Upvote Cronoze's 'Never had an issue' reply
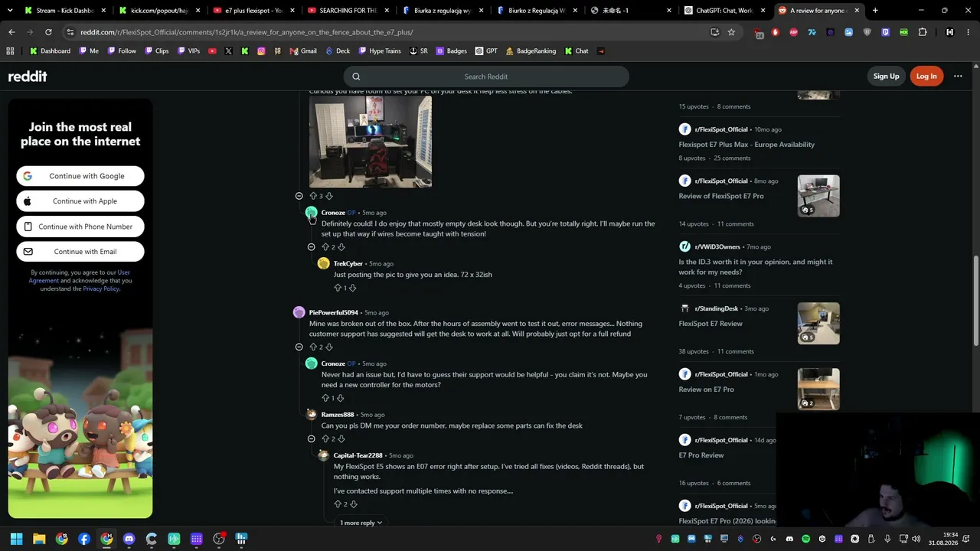The width and height of the screenshot is (980, 551). (325, 398)
